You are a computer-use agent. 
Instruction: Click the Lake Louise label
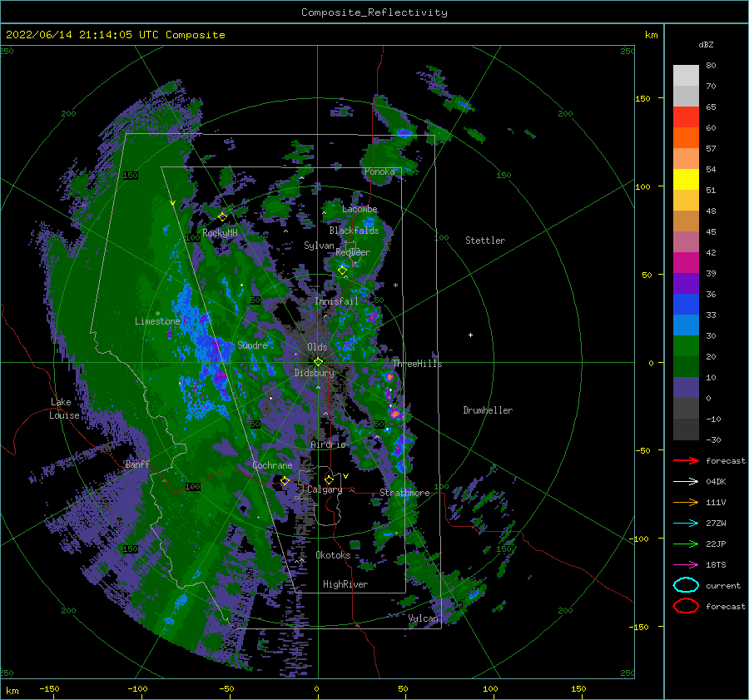[x=64, y=409]
